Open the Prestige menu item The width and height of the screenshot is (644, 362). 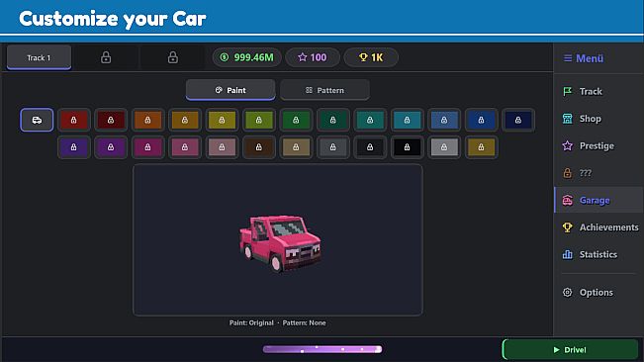(x=598, y=145)
